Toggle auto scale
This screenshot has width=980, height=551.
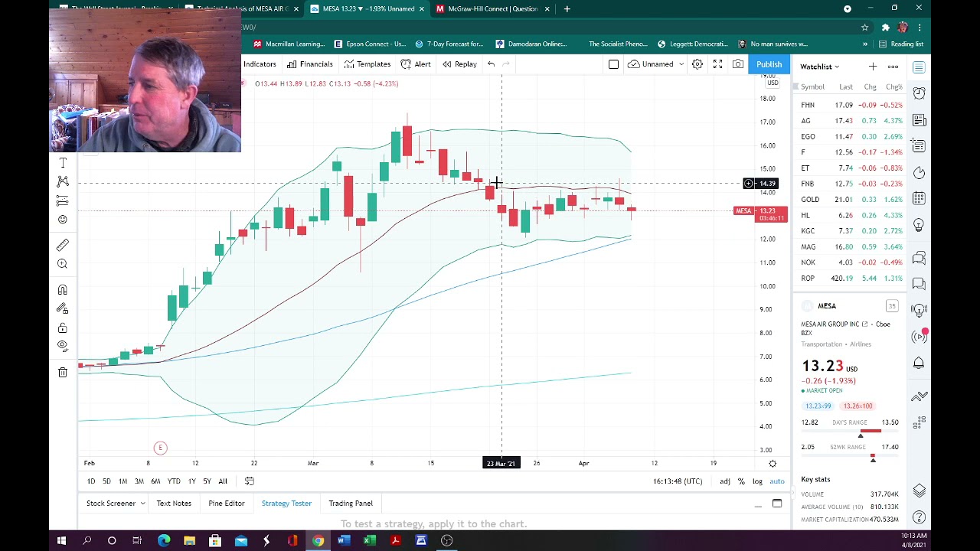point(777,481)
